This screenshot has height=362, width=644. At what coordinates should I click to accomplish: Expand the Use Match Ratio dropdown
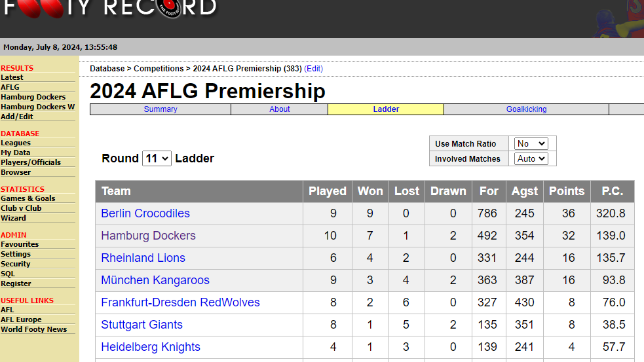[531, 143]
